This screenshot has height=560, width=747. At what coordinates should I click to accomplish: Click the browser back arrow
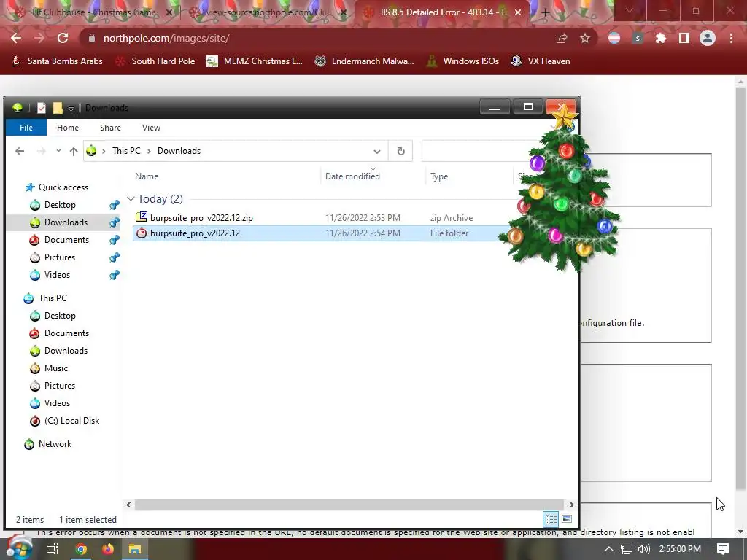pyautogui.click(x=16, y=38)
